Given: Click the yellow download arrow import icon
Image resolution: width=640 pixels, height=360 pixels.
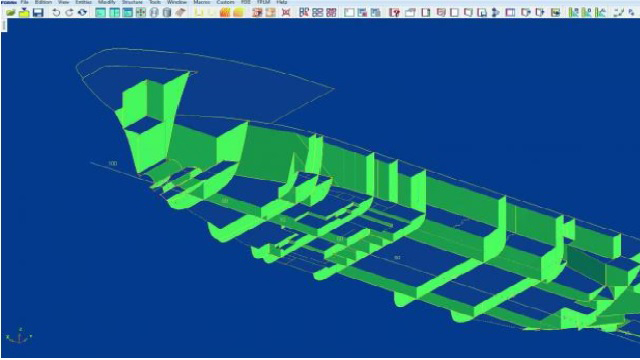Looking at the screenshot, I should 24,13.
